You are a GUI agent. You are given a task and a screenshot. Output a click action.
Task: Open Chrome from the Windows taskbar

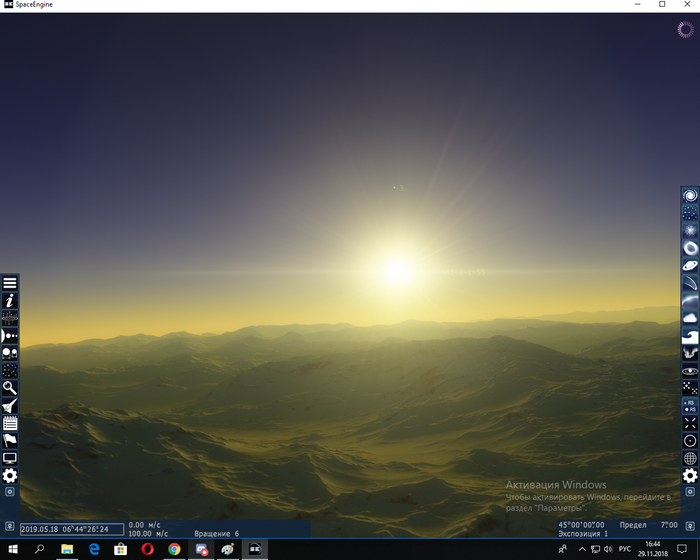tap(174, 549)
